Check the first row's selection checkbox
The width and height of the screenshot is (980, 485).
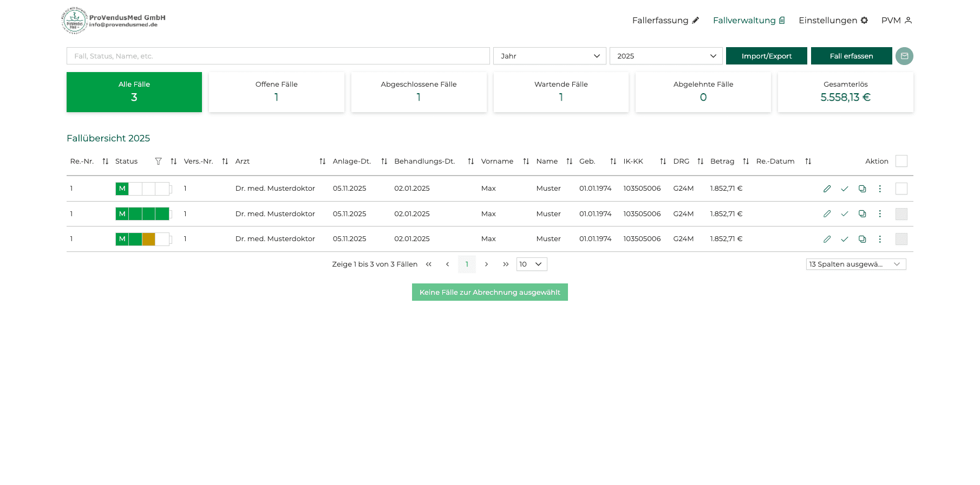click(901, 189)
